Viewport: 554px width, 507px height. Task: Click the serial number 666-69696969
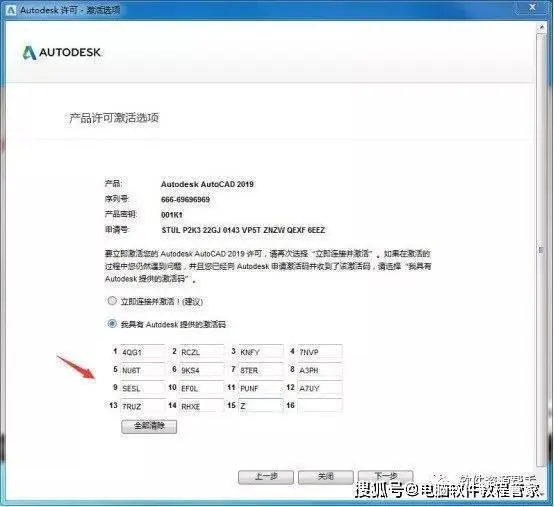pos(185,200)
